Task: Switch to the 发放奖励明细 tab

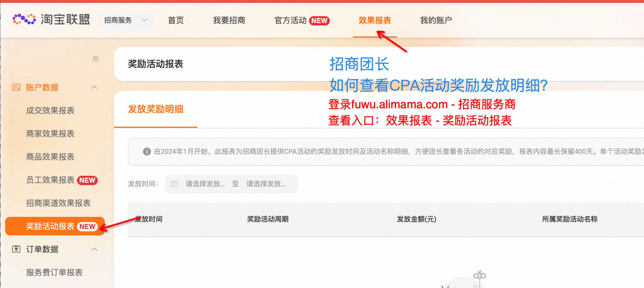Action: point(156,109)
